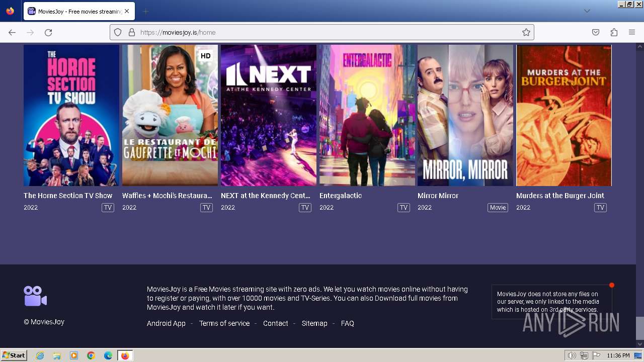The height and width of the screenshot is (362, 644).
Task: Launch Internet Explorer from taskbar
Action: click(x=40, y=355)
